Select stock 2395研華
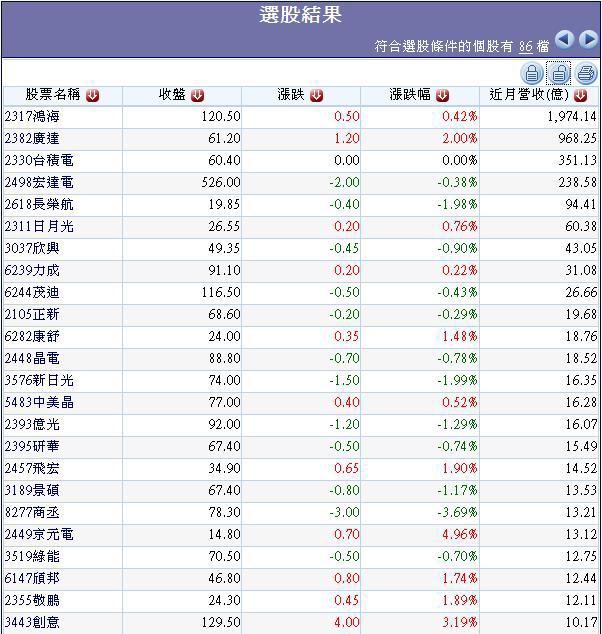This screenshot has height=634, width=602. point(32,446)
